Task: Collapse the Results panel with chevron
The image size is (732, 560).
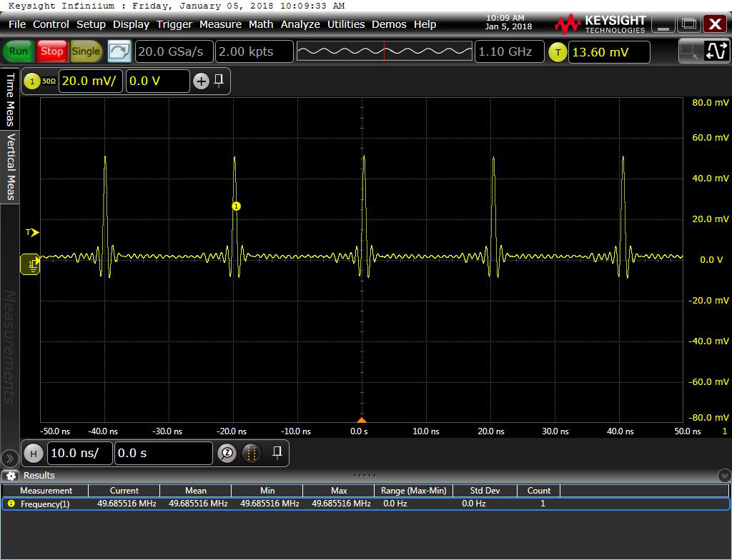Action: (724, 476)
